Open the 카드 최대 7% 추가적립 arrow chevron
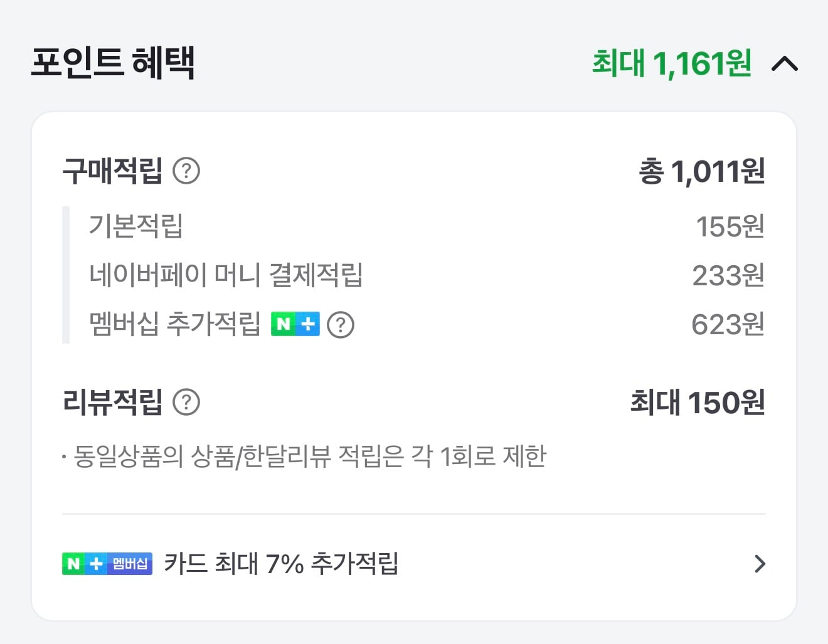Viewport: 828px width, 644px height. point(760,564)
